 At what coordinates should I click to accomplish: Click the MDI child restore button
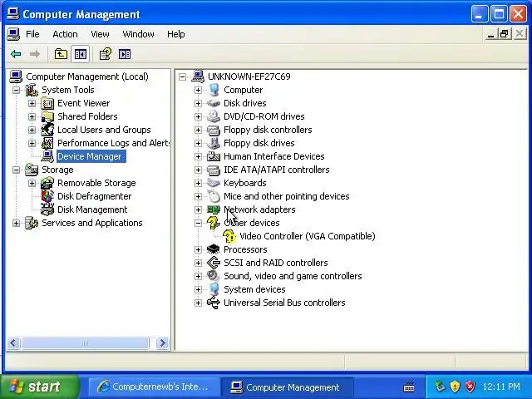tap(505, 34)
